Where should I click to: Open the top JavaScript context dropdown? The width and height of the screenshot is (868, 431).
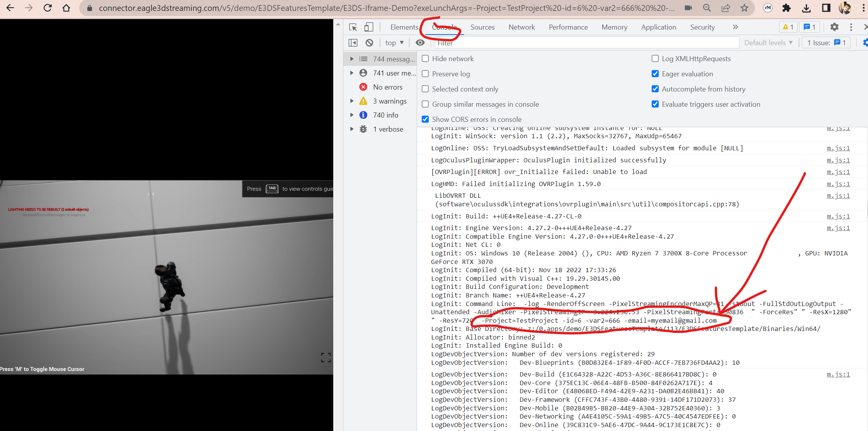tap(394, 42)
